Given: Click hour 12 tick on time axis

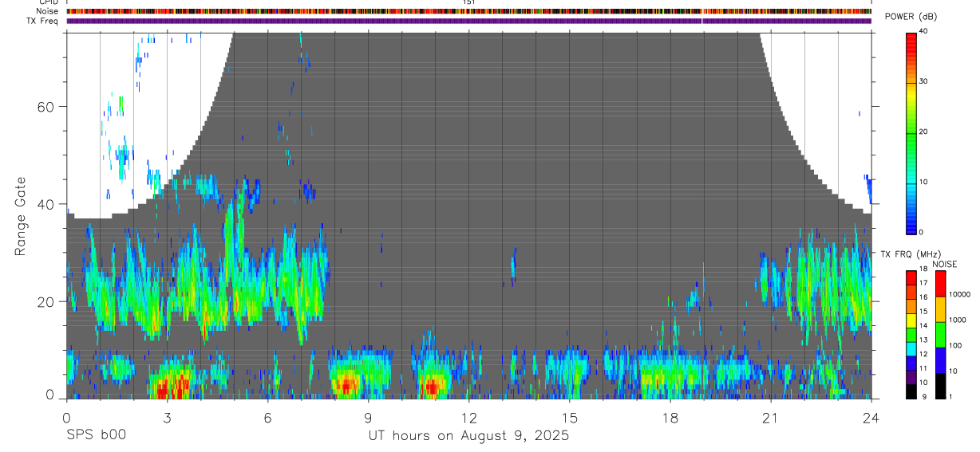Looking at the screenshot, I should tap(468, 418).
